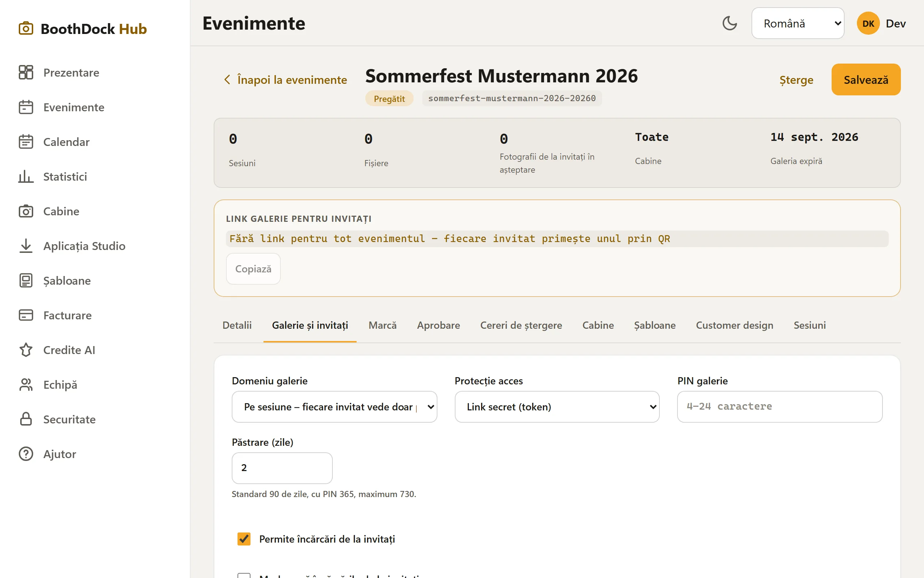Open the Echipă people icon
924x578 pixels.
click(26, 385)
